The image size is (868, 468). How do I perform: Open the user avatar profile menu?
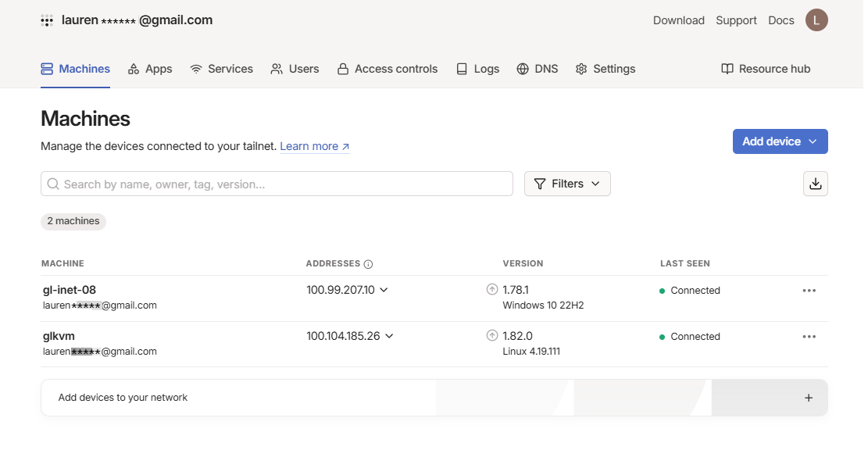coord(816,20)
